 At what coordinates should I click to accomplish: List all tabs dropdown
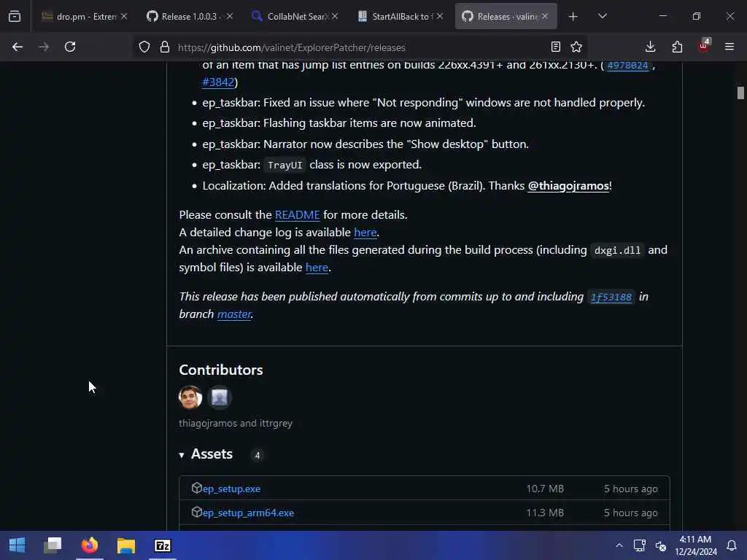pos(602,16)
